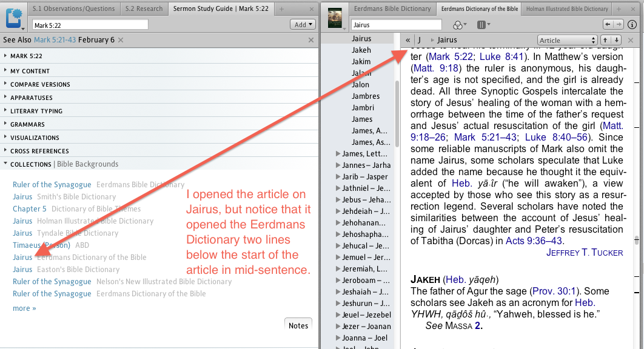Image resolution: width=644 pixels, height=349 pixels.
Task: Go to previous article with up arrow
Action: tap(605, 40)
